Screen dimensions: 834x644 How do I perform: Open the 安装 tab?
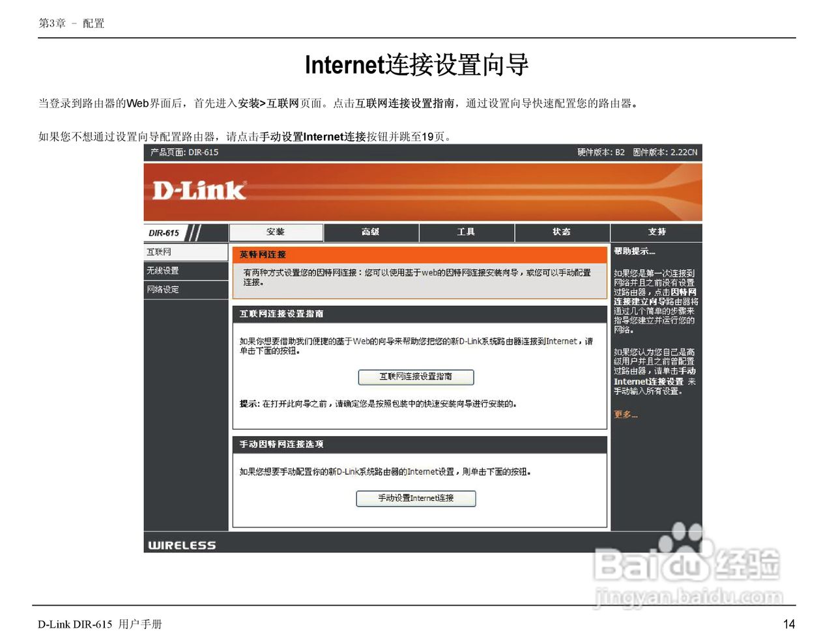pos(276,232)
